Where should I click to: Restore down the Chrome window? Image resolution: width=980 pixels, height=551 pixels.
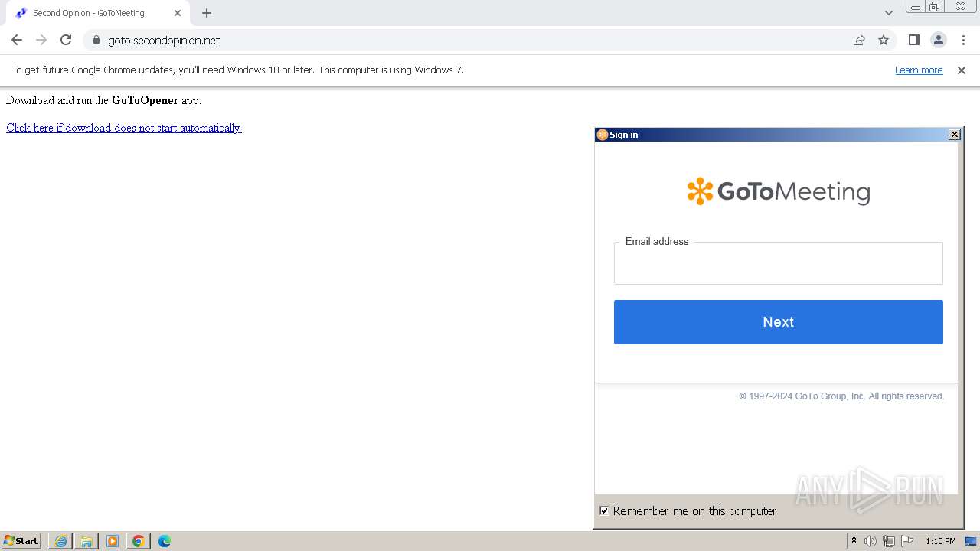point(935,7)
